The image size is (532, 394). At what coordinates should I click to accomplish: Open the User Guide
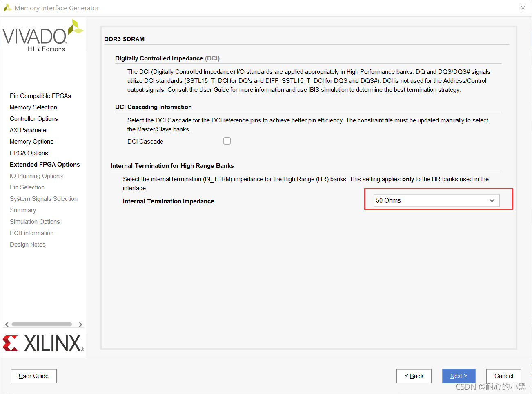click(33, 376)
